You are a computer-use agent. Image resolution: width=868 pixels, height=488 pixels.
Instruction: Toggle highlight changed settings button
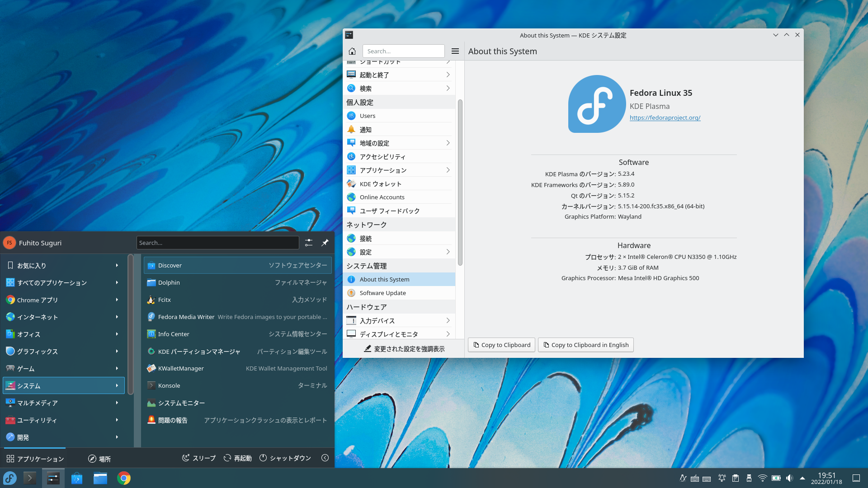pos(404,349)
